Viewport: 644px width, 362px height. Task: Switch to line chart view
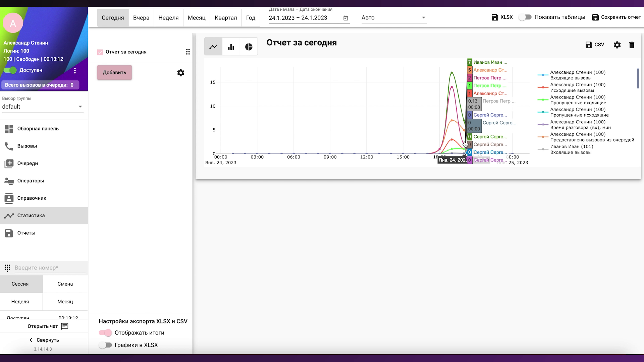[213, 47]
